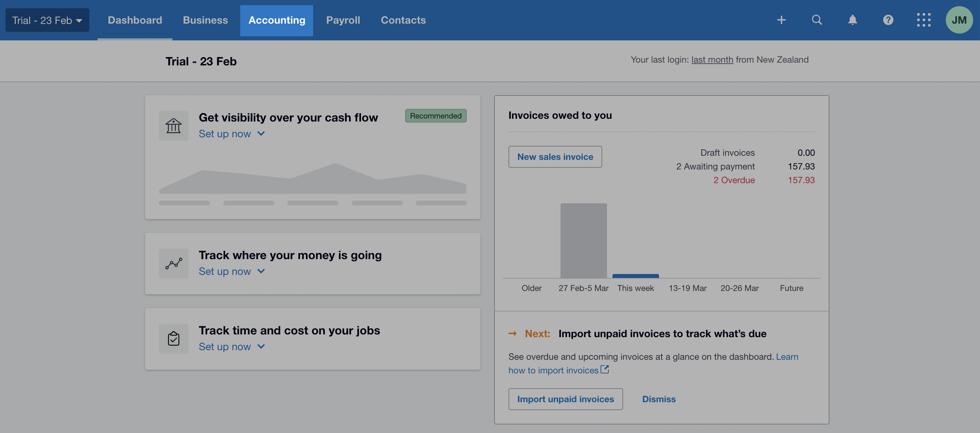Click the New sales invoice button
The width and height of the screenshot is (980, 433).
[x=555, y=156]
